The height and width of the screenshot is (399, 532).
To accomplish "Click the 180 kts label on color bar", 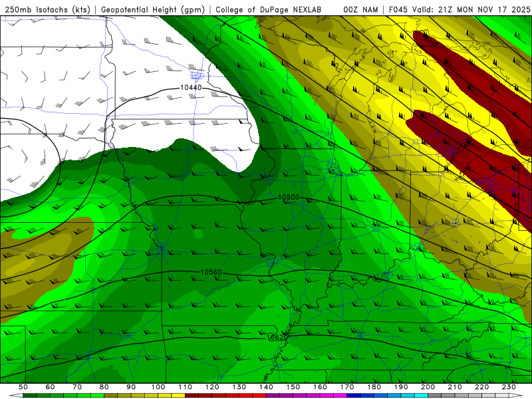I will [374, 387].
